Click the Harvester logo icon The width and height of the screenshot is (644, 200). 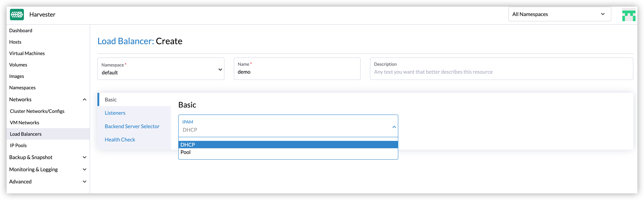[17, 15]
